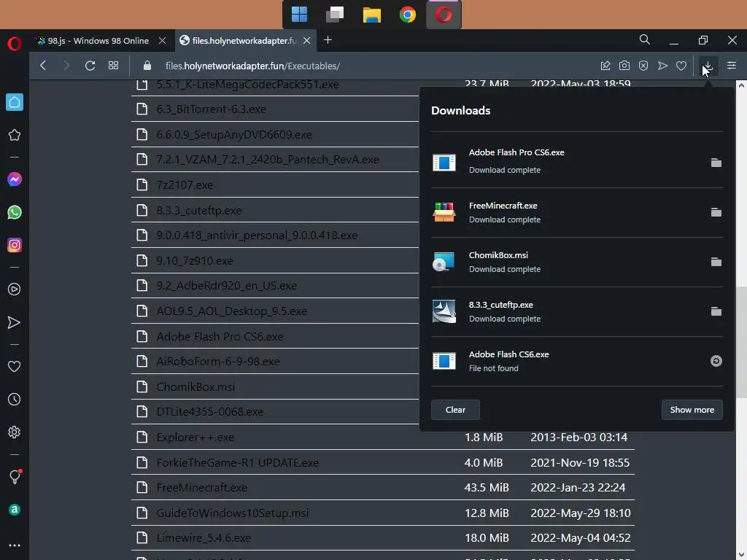Download Limewire_5.4.6.exe link
Screen dimensions: 747x560
point(204,537)
